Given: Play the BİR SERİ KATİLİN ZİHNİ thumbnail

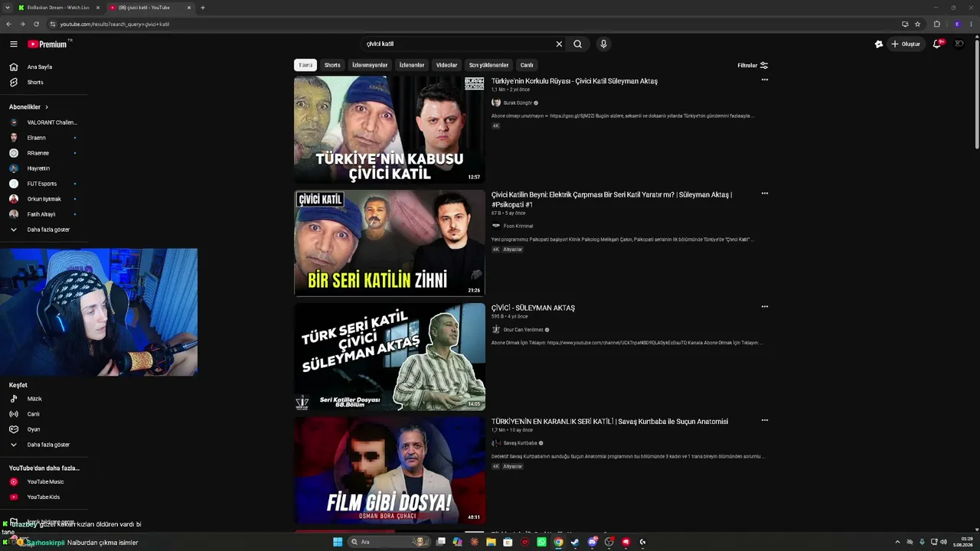Looking at the screenshot, I should point(390,243).
